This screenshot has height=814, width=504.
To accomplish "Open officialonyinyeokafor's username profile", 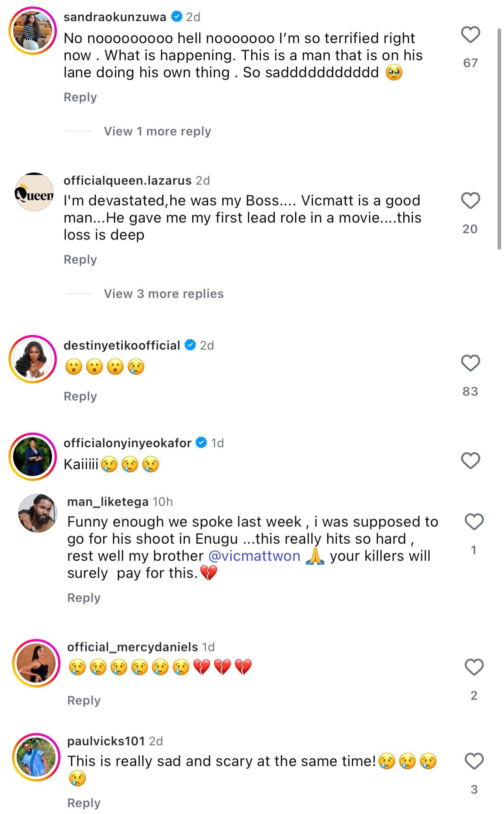I will [127, 443].
